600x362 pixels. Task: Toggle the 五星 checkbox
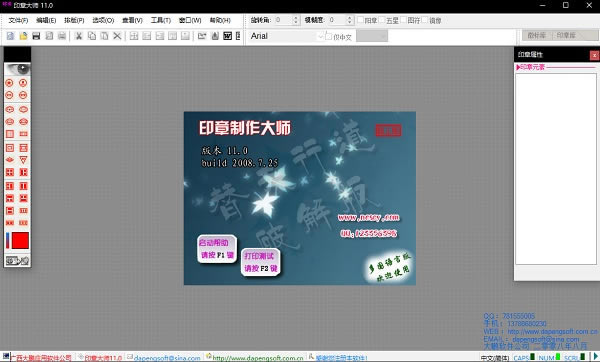[382, 20]
